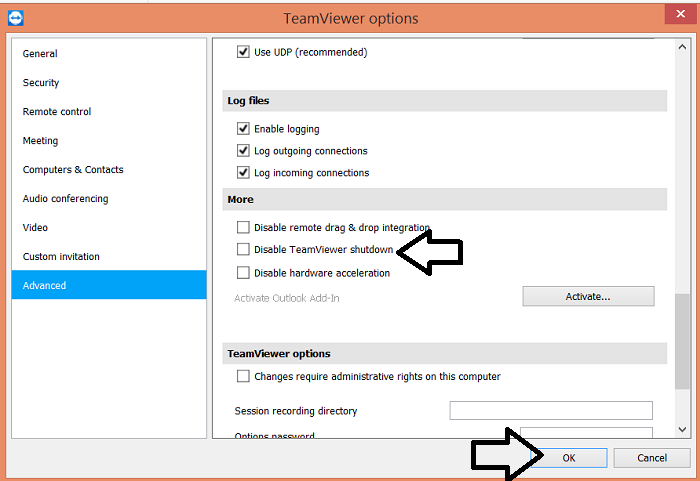Click the scrollbar down arrow
The height and width of the screenshot is (481, 700).
[x=682, y=430]
